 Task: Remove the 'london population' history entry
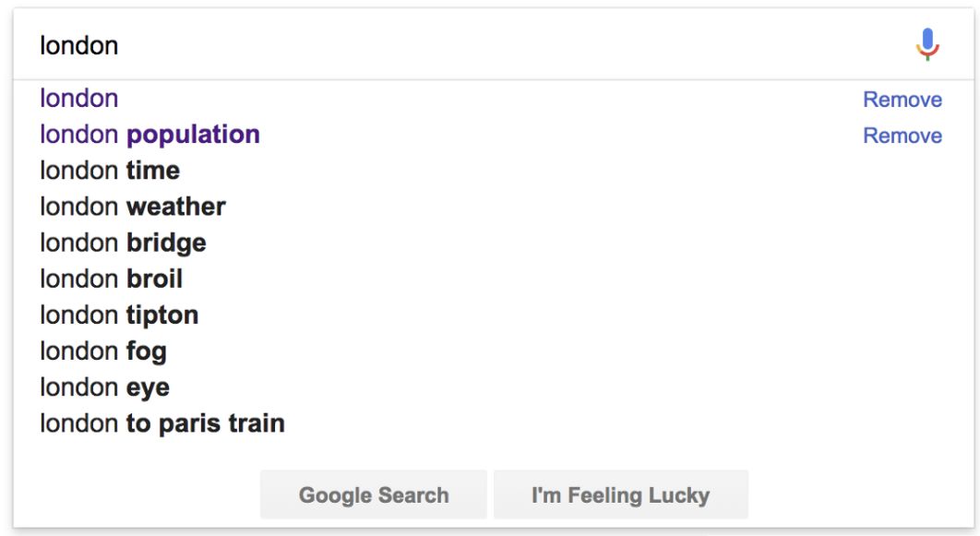point(902,136)
